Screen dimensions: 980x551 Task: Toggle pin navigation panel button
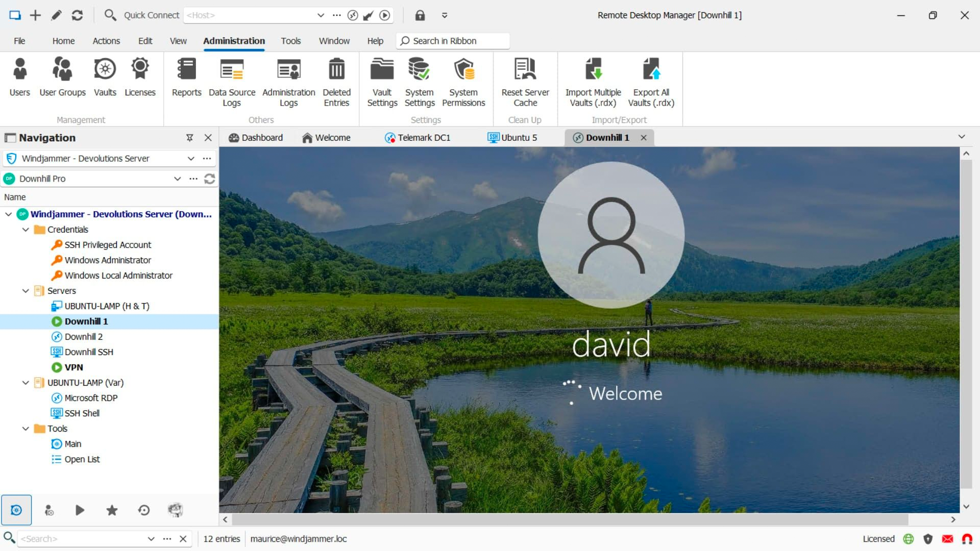190,137
